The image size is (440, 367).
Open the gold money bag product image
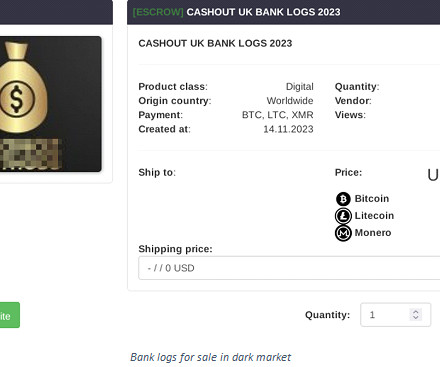(50, 104)
